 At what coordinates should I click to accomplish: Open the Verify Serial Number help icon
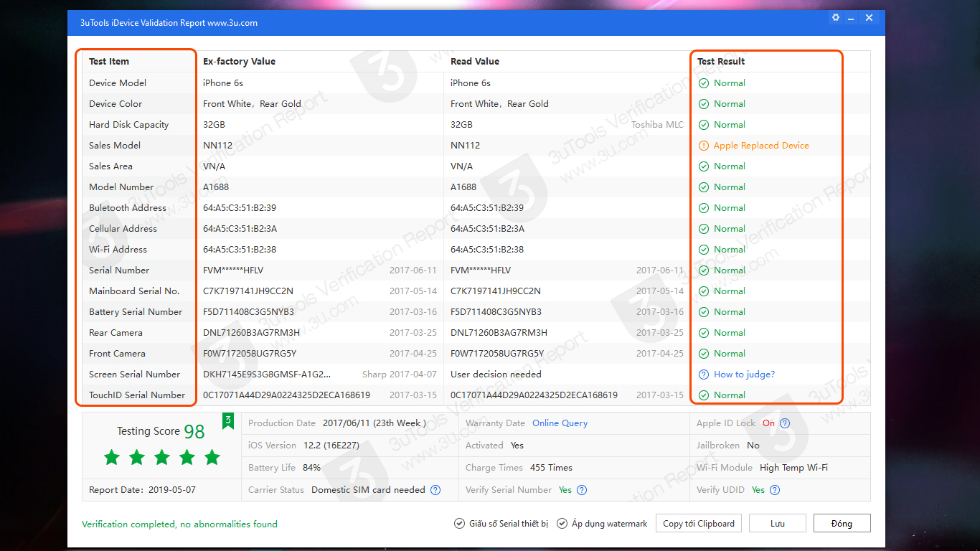point(582,490)
